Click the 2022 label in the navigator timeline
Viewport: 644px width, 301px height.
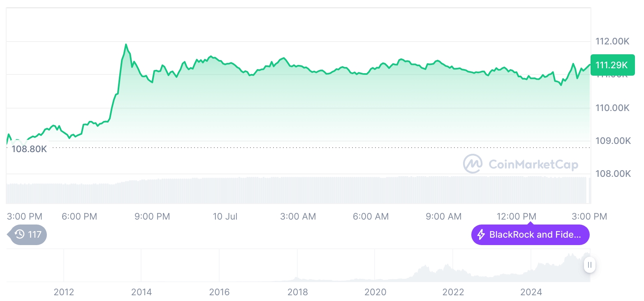pos(453,292)
